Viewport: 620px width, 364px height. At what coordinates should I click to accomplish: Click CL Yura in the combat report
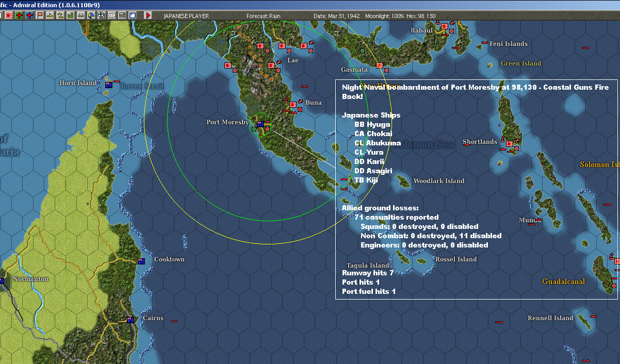[x=369, y=152]
